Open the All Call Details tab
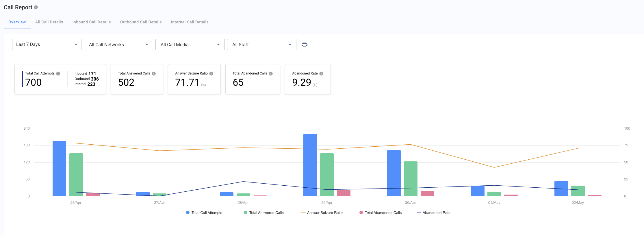 pyautogui.click(x=49, y=22)
